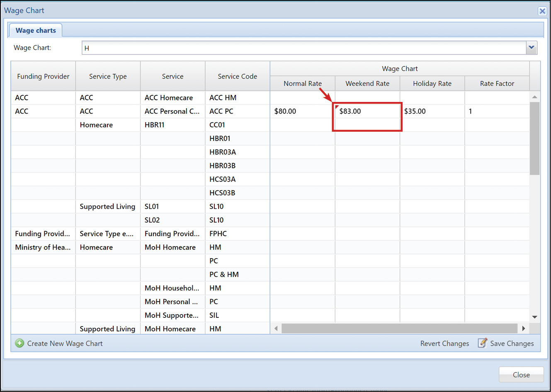Screen dimensions: 551x392
Task: Click the horizontal scrollbar right arrow
Action: [x=524, y=328]
